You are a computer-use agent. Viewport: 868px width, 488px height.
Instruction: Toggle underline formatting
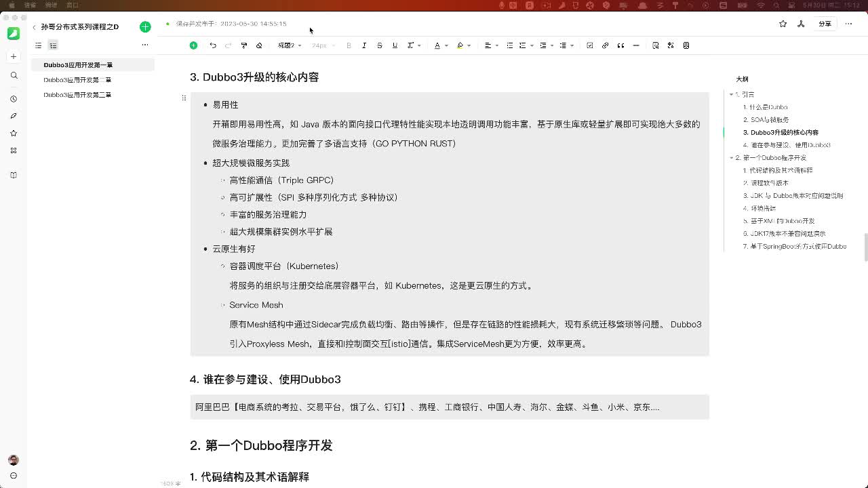coord(395,45)
